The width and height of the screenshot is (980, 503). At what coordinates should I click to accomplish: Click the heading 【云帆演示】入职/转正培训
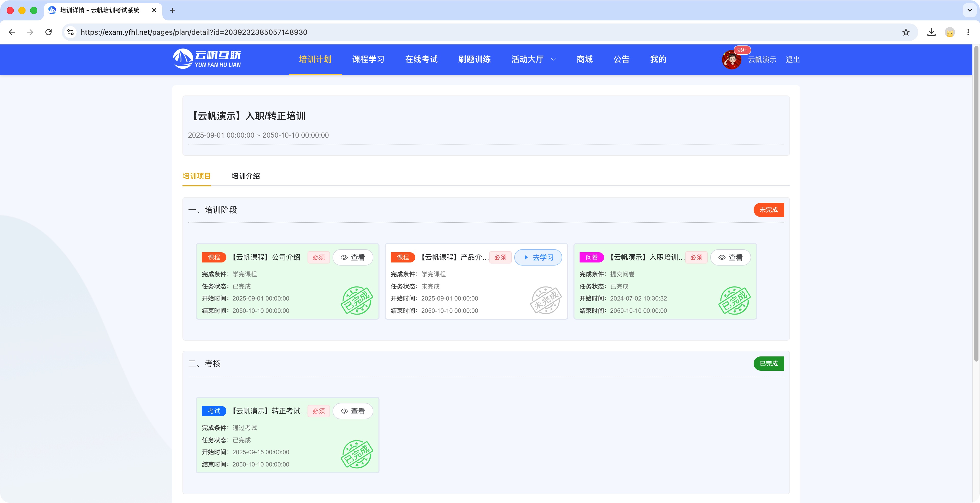(x=247, y=116)
